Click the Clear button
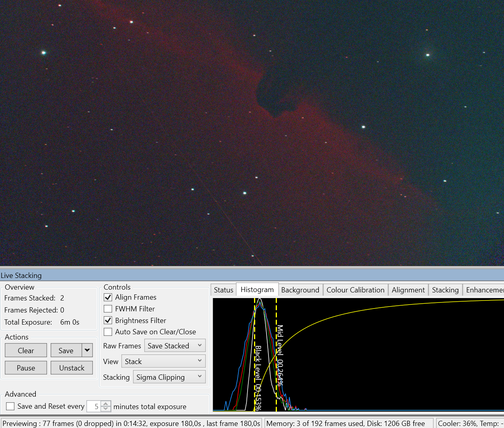 [x=26, y=350]
